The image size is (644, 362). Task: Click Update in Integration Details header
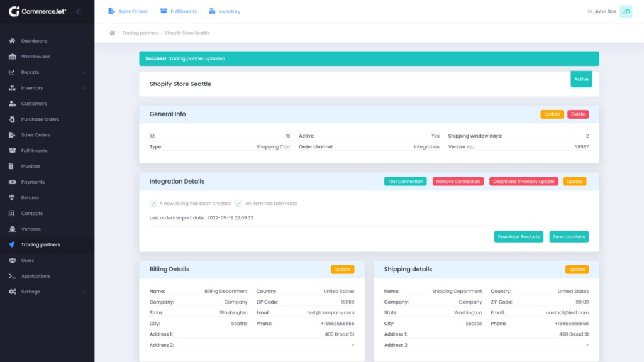coord(575,182)
